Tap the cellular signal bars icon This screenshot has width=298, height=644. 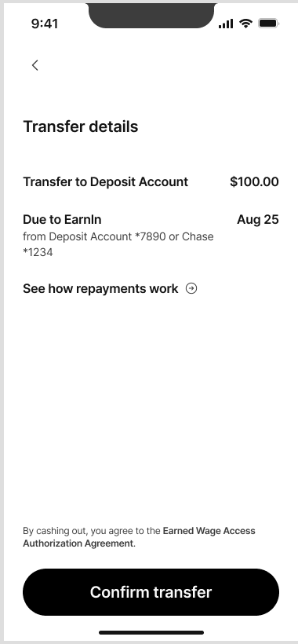226,24
